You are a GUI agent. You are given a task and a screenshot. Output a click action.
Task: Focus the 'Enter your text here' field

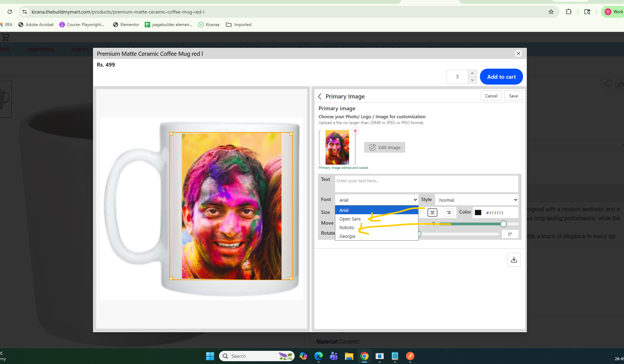click(427, 184)
